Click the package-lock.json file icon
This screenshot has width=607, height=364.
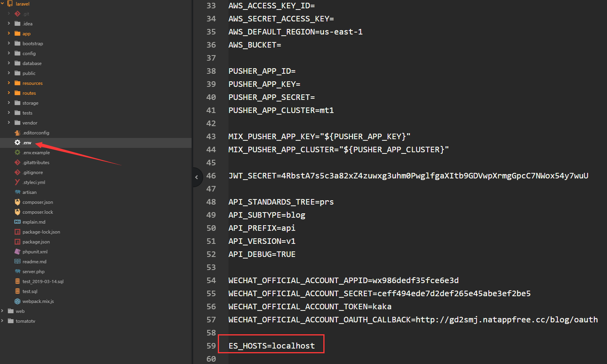click(x=17, y=232)
